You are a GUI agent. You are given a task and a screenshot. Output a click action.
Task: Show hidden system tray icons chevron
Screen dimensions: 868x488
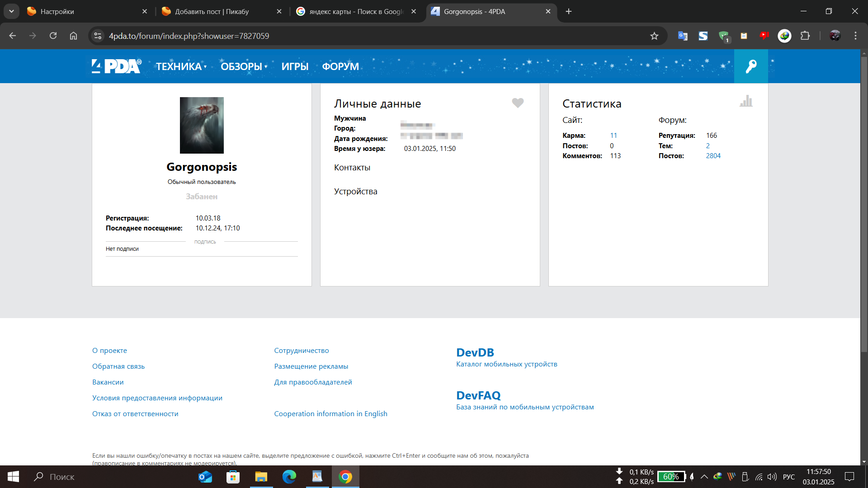pyautogui.click(x=704, y=477)
